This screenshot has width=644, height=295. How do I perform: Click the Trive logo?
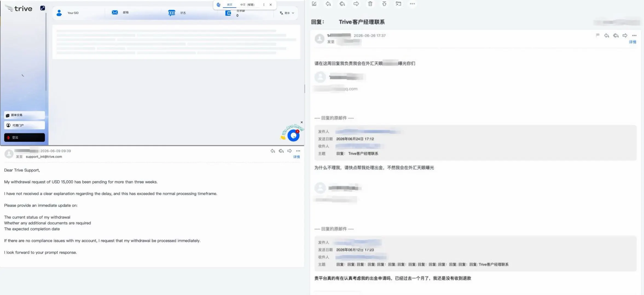click(x=19, y=8)
